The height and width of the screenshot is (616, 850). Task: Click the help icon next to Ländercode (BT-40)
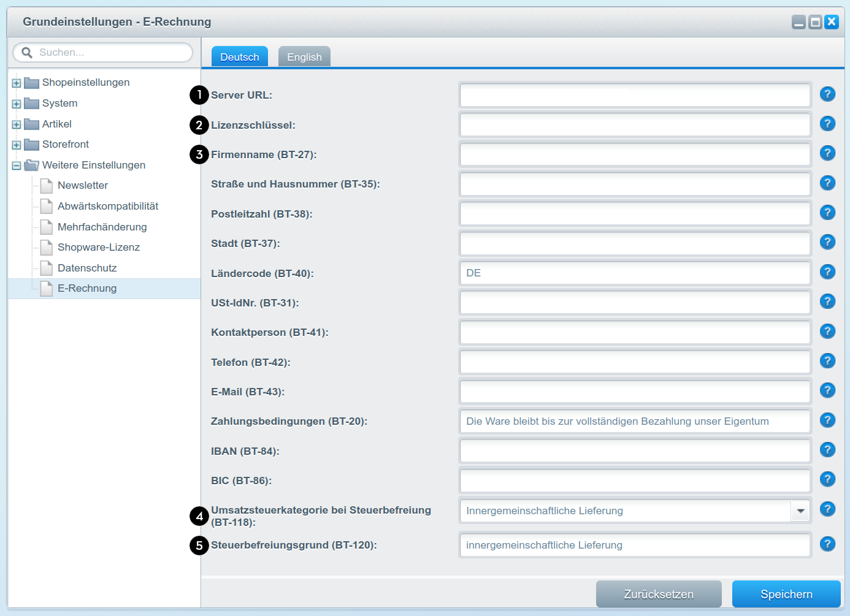(827, 272)
